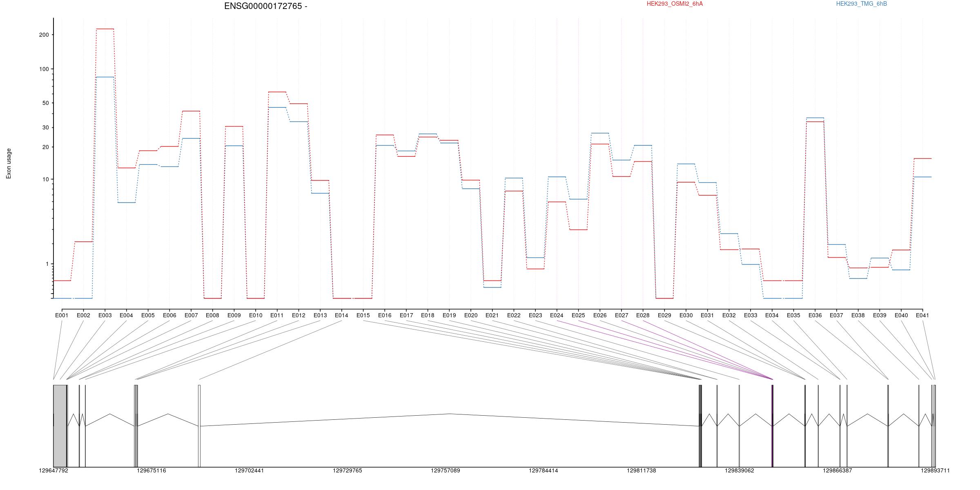
Task: Select exon label E027
Action: tap(621, 315)
